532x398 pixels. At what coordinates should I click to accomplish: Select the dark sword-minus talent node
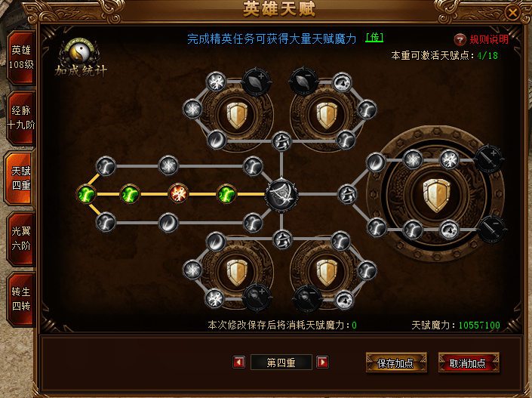[491, 230]
